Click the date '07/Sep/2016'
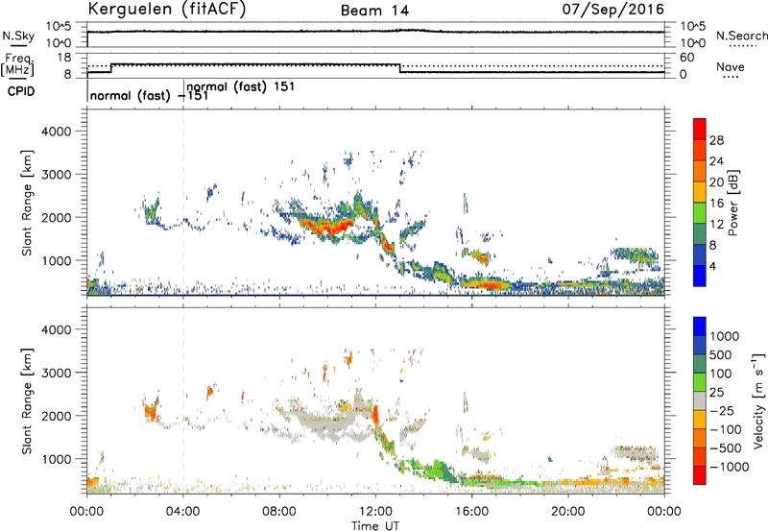 click(x=613, y=9)
